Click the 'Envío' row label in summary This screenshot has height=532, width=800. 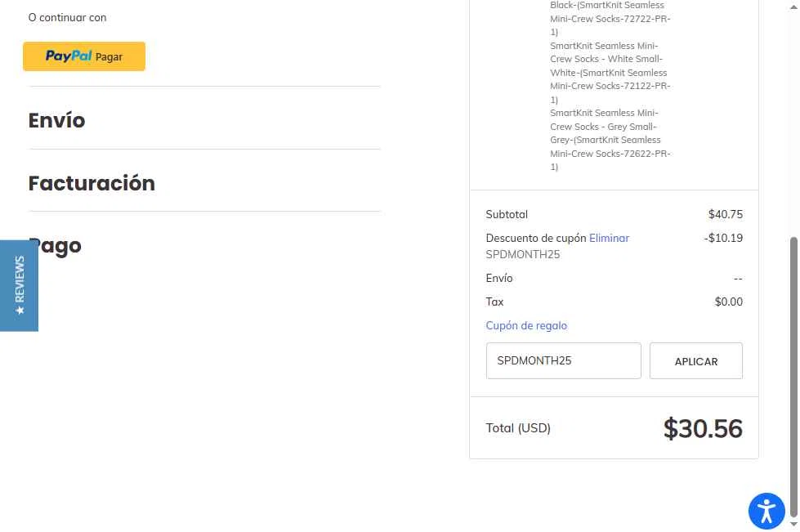[x=499, y=279]
